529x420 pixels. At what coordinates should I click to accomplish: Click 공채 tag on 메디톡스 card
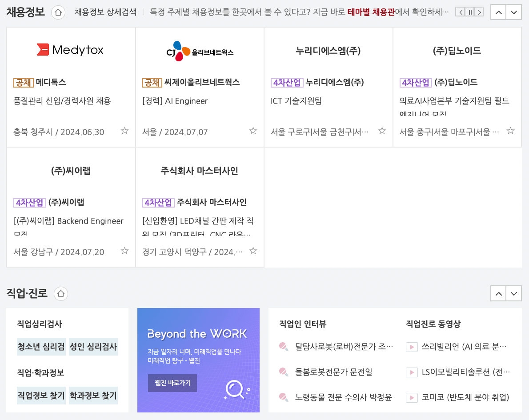tap(24, 83)
